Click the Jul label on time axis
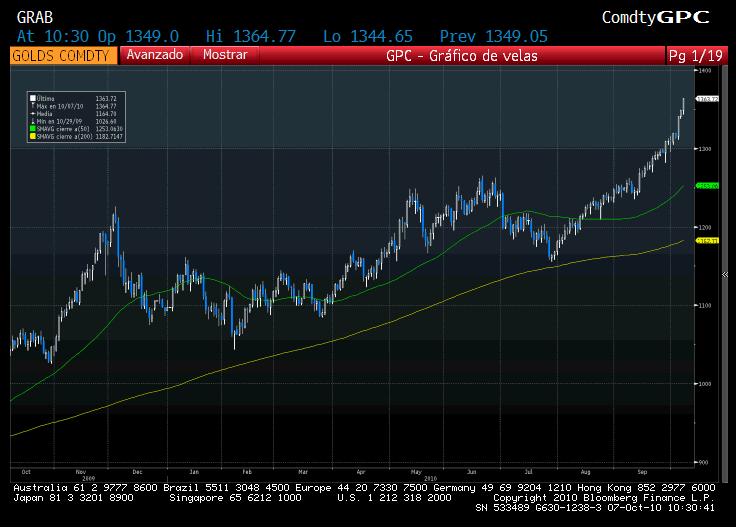 [529, 472]
